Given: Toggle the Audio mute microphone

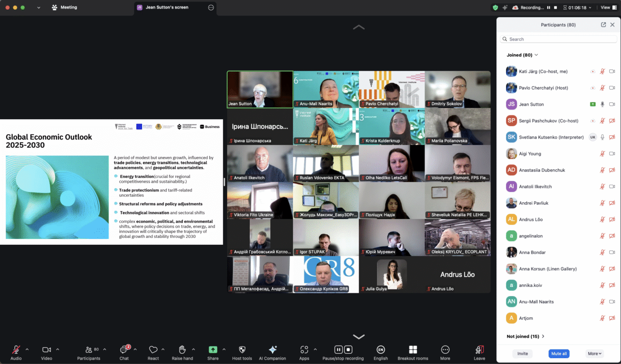Looking at the screenshot, I should click(16, 350).
